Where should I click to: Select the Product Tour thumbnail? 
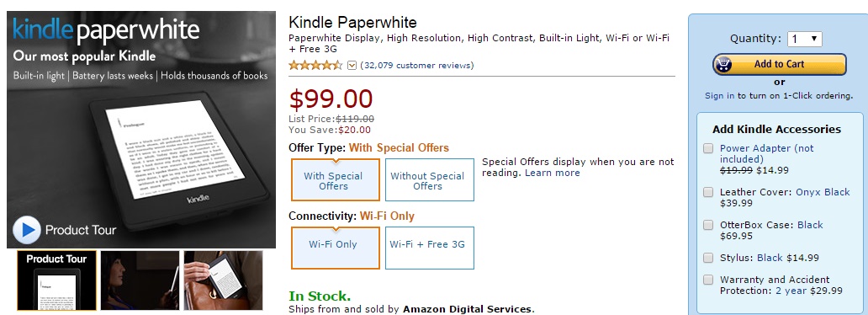click(x=56, y=280)
